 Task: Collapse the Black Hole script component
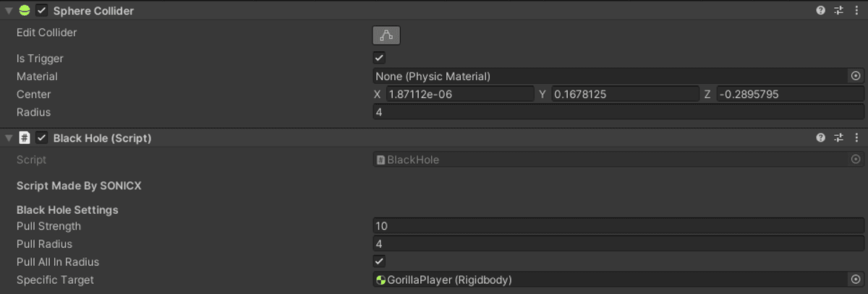tap(9, 137)
